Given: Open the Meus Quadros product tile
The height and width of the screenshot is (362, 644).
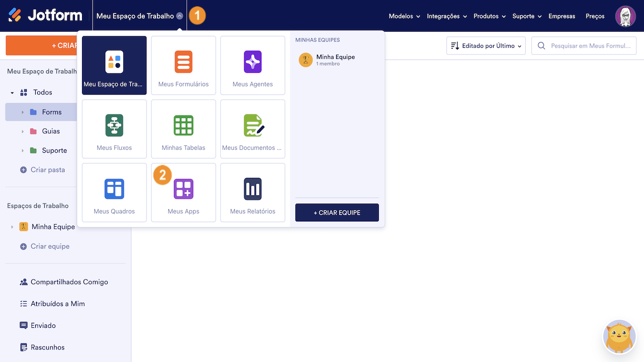Looking at the screenshot, I should [x=114, y=193].
